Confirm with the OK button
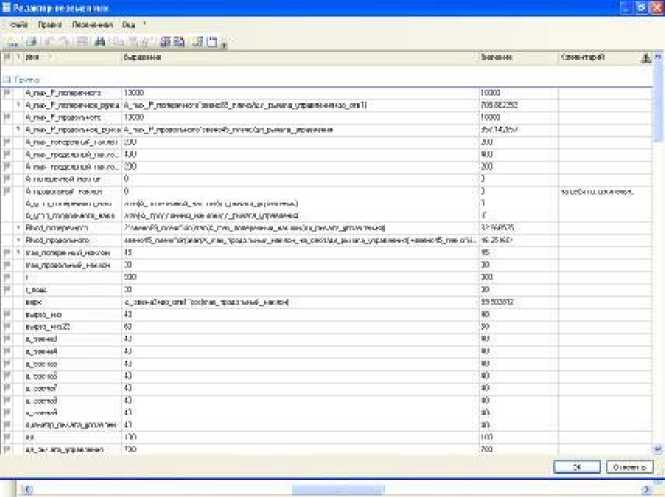 coord(577,467)
